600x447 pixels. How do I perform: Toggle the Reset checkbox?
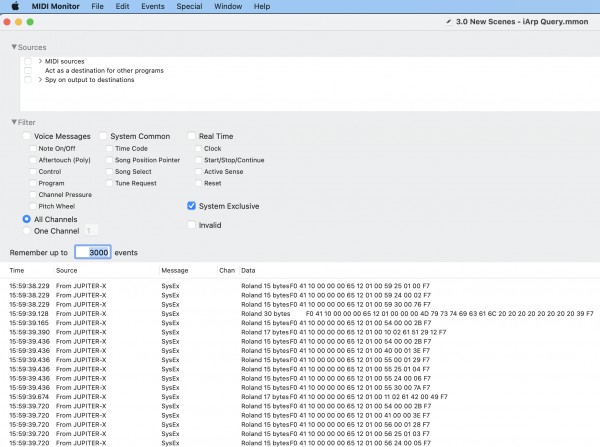coord(198,183)
